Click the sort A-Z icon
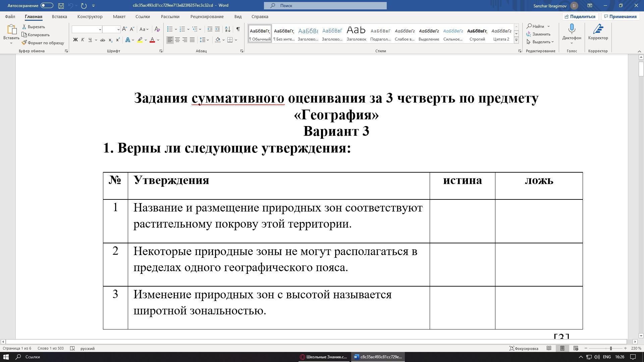The image size is (644, 362). pyautogui.click(x=227, y=29)
